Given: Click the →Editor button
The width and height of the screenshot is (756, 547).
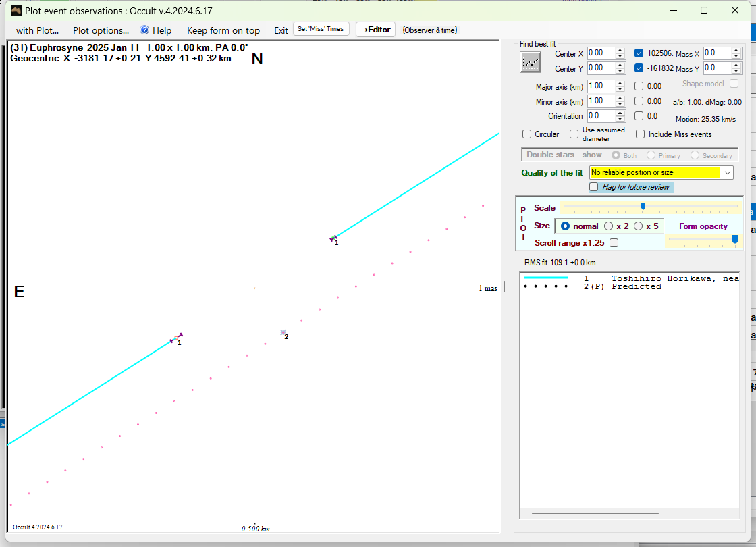Looking at the screenshot, I should (375, 30).
